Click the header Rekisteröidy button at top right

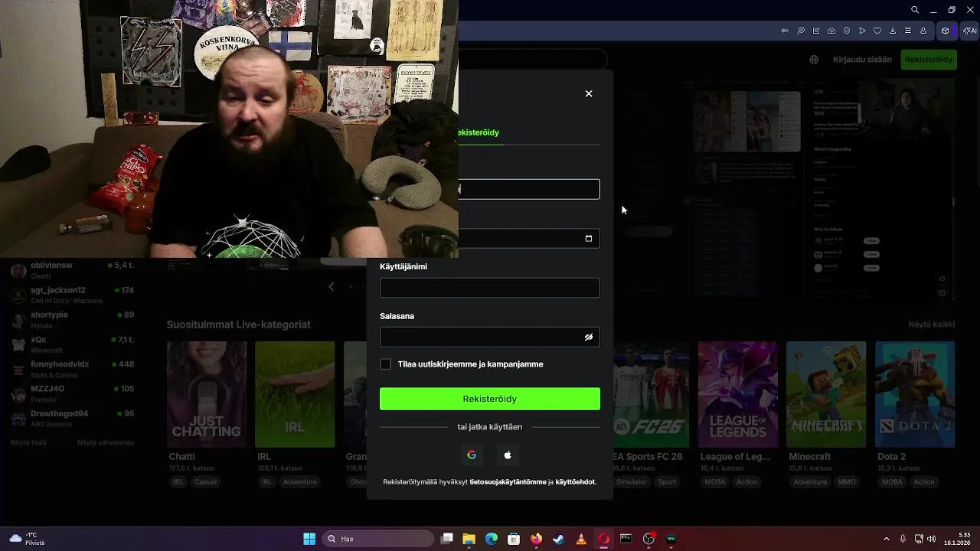tap(929, 60)
